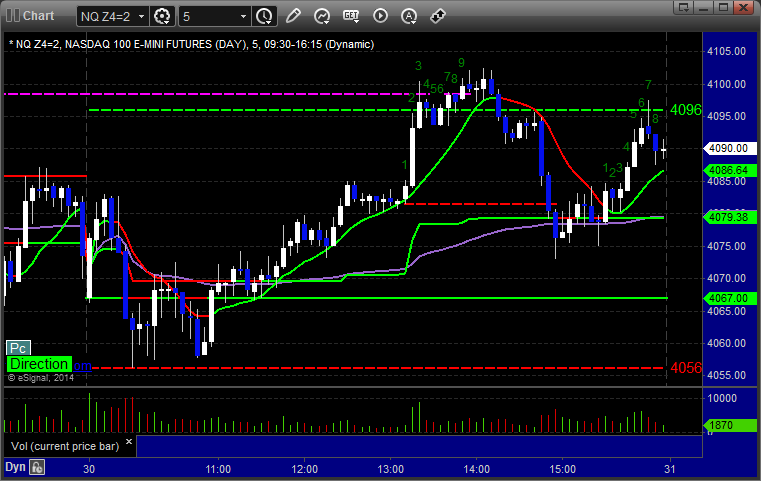Viewport: 761px width, 481px height.
Task: Expand the interval 5 dropdown
Action: pos(244,17)
